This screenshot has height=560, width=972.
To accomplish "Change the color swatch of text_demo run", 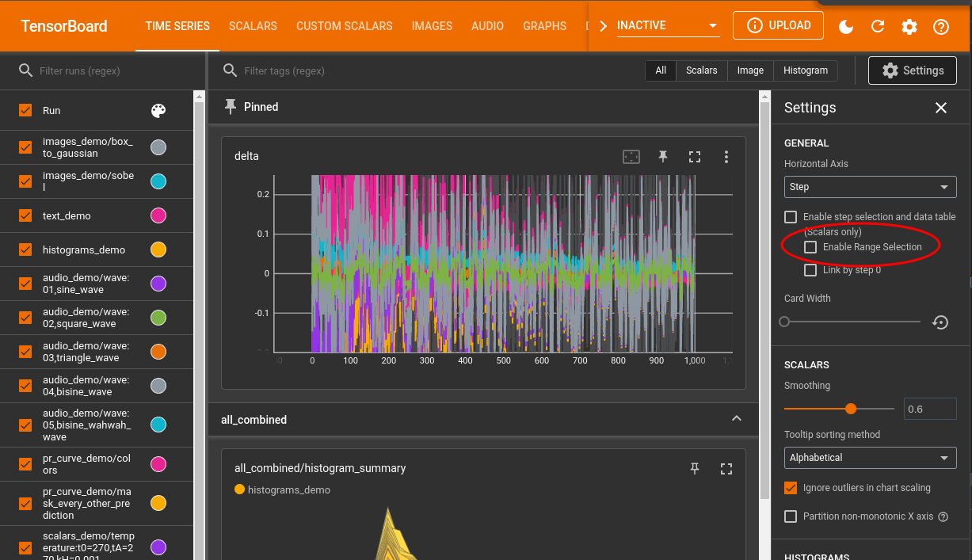I will [x=158, y=215].
